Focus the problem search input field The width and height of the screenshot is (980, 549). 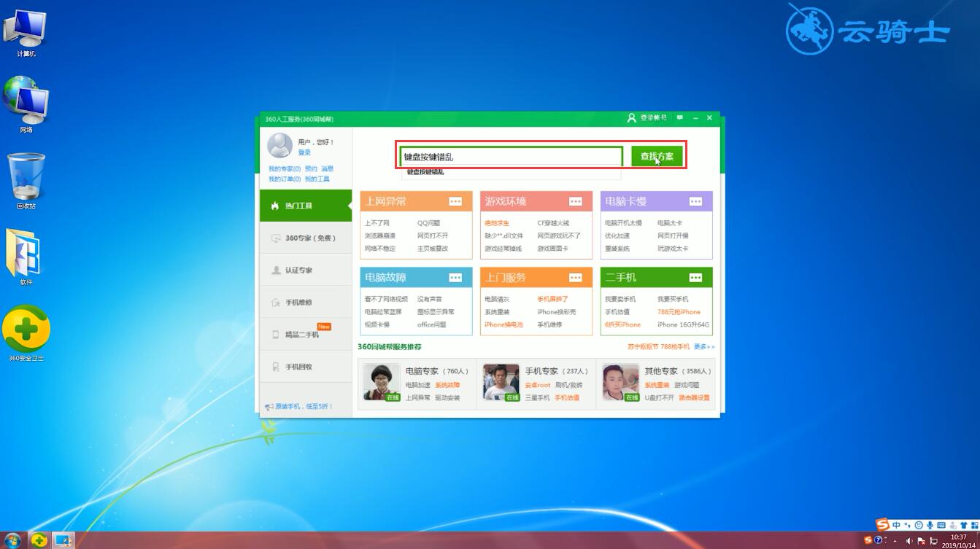[x=512, y=156]
